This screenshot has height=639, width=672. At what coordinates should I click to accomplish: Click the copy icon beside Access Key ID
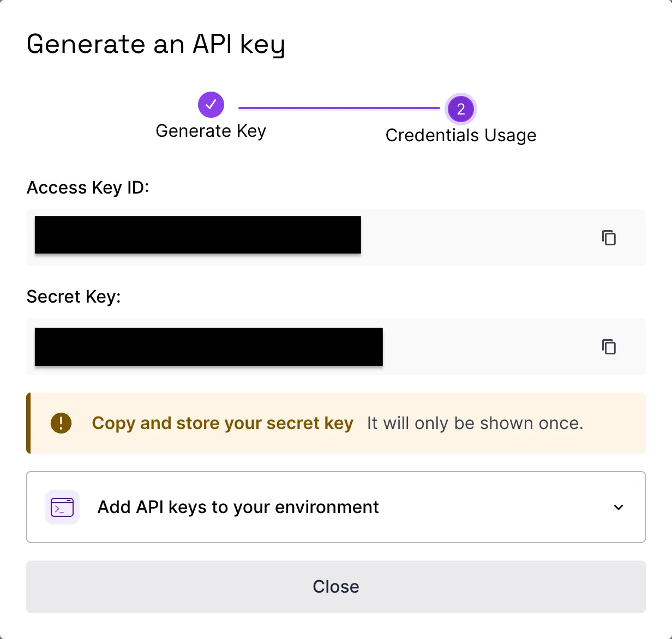(x=609, y=238)
